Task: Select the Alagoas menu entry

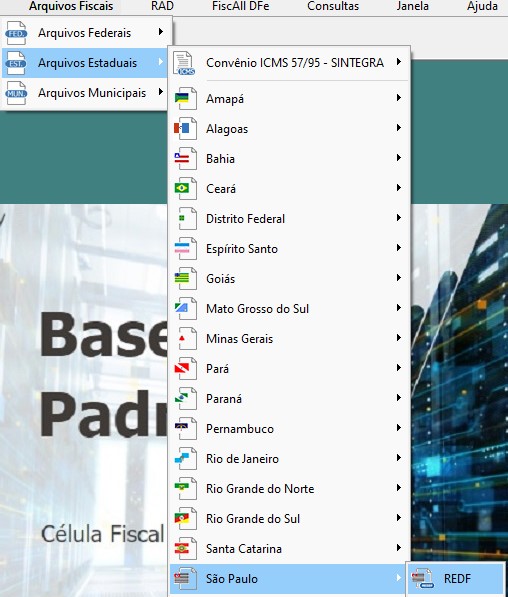Action: 289,129
